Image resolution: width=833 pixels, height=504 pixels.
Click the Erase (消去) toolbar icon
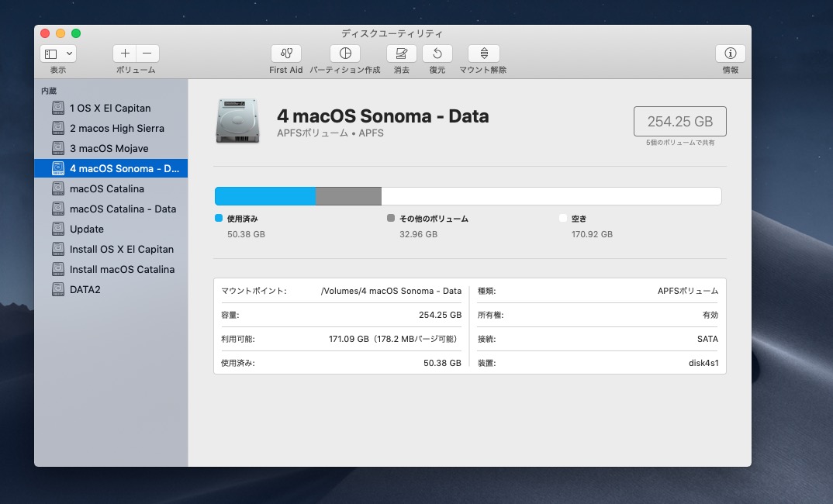(401, 54)
